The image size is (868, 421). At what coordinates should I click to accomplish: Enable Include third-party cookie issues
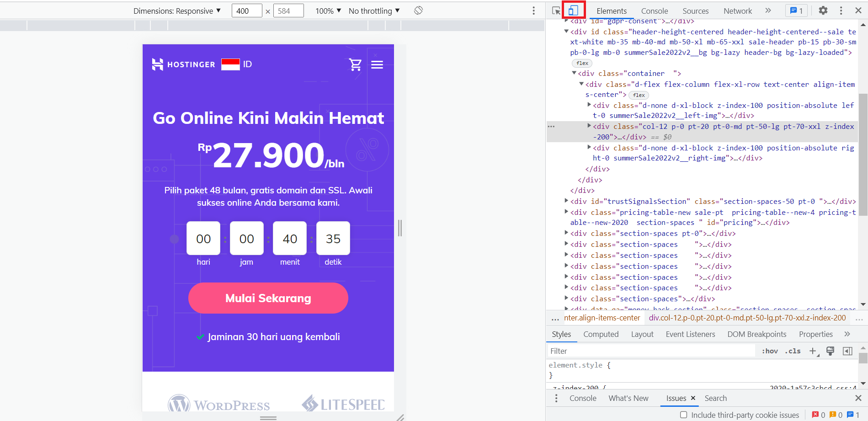pos(683,415)
